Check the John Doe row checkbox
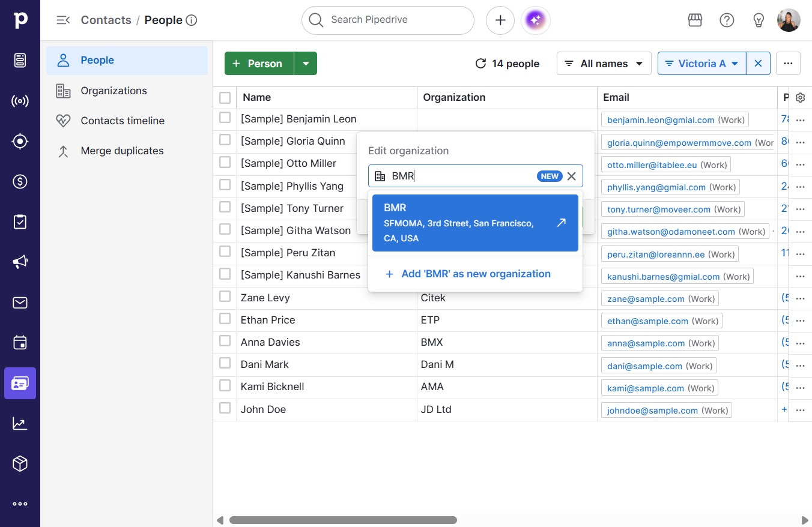The height and width of the screenshot is (527, 812). pyautogui.click(x=225, y=408)
